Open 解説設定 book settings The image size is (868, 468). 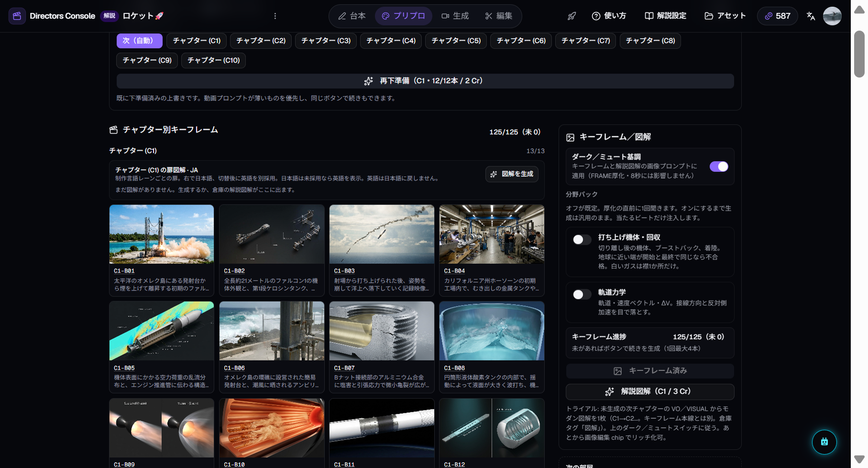(665, 16)
